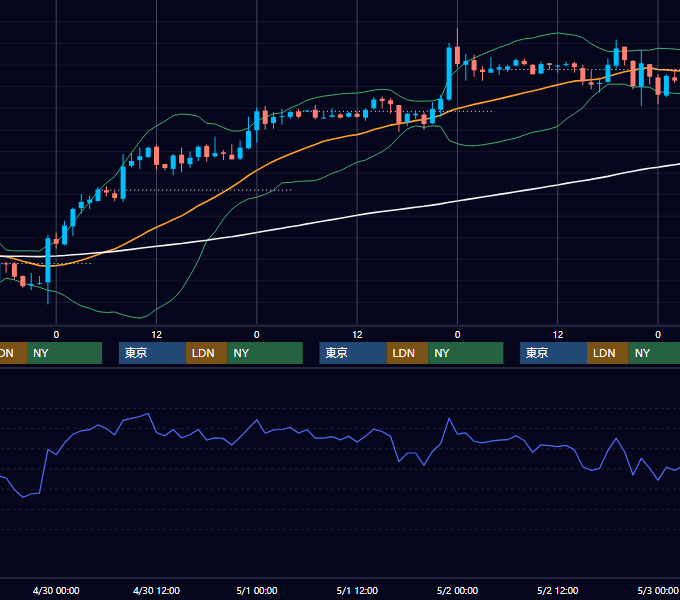Select the NY session block spanning 5/1 00:00
Image resolution: width=680 pixels, height=600 pixels.
pos(265,353)
